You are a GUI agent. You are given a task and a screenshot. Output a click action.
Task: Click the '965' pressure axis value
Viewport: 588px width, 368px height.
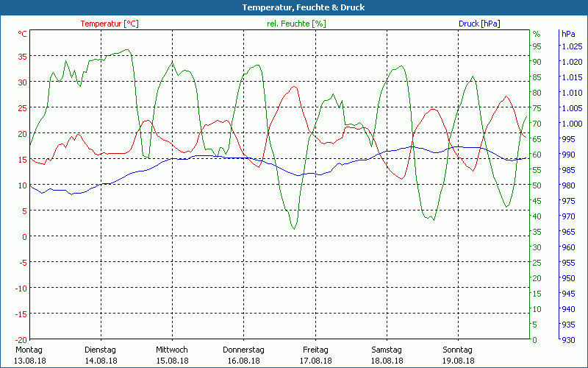click(x=568, y=232)
